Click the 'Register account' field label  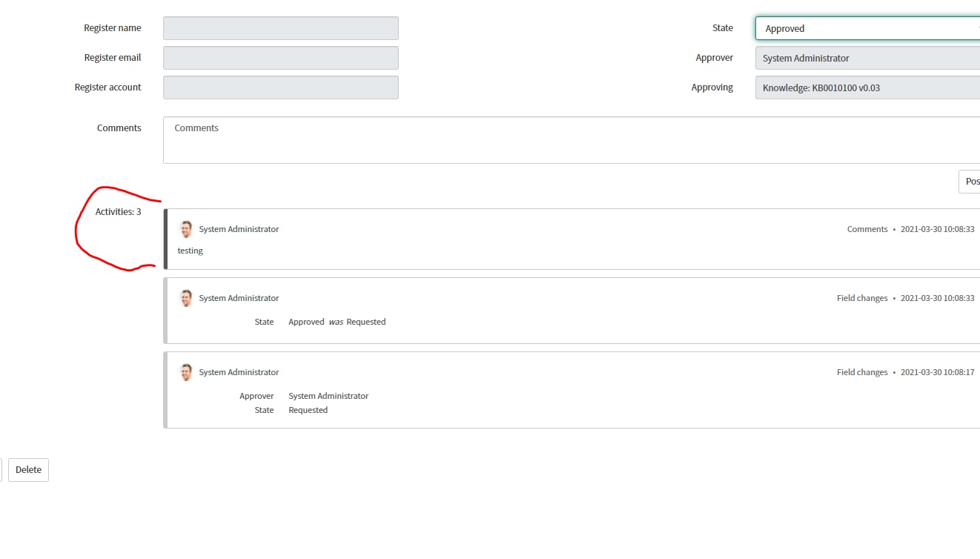pyautogui.click(x=108, y=87)
